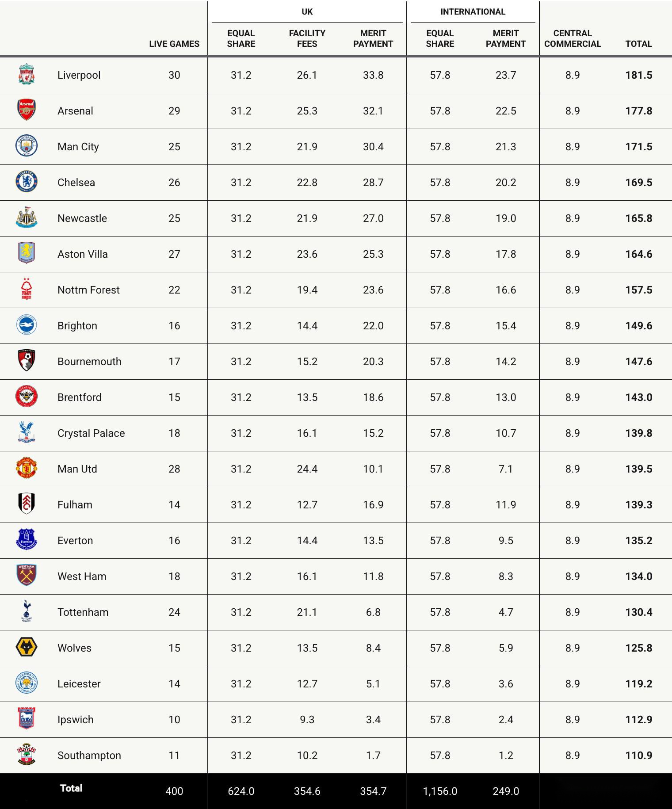Select the Man City crest icon
This screenshot has width=672, height=809.
click(27, 146)
